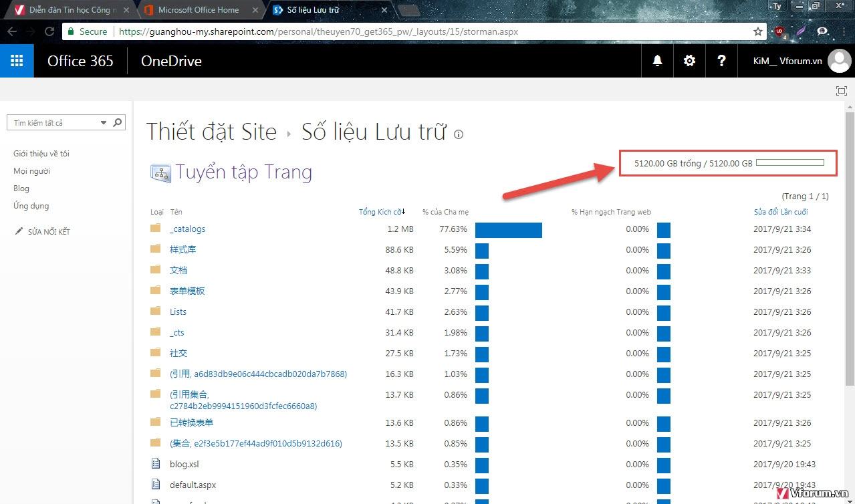Open the settings gear icon
The height and width of the screenshot is (504, 855).
click(689, 61)
